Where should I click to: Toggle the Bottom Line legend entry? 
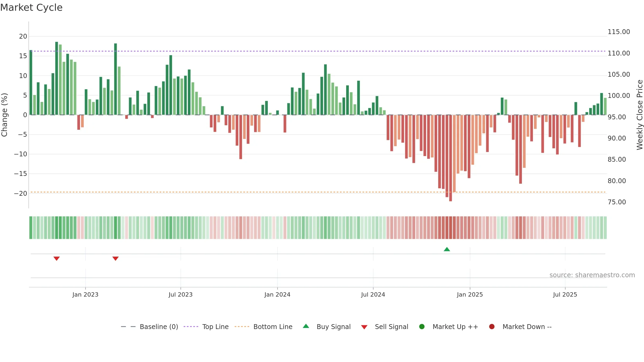pyautogui.click(x=263, y=327)
